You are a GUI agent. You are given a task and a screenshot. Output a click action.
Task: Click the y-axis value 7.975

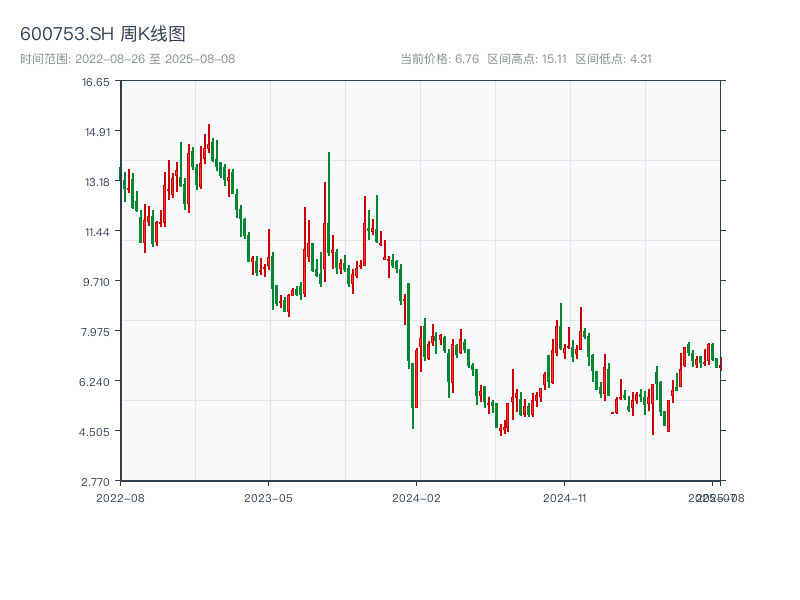(x=95, y=332)
